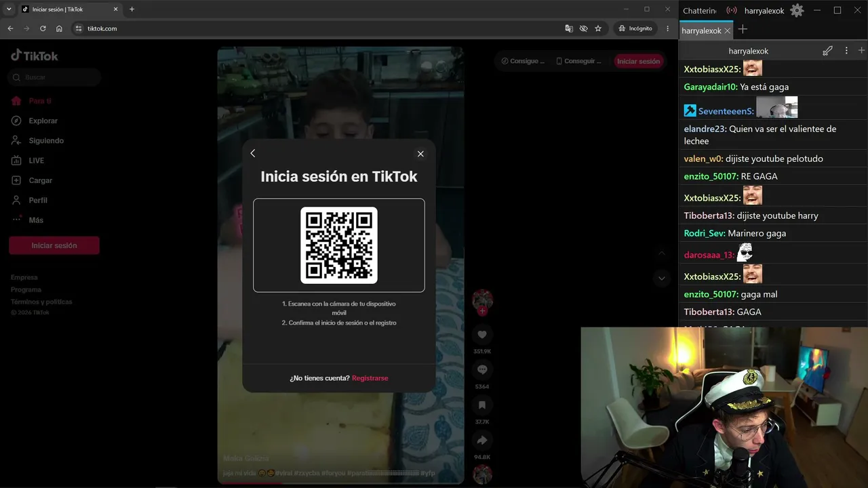Viewport: 868px width, 488px height.
Task: Open LIVE in the sidebar
Action: click(x=28, y=161)
